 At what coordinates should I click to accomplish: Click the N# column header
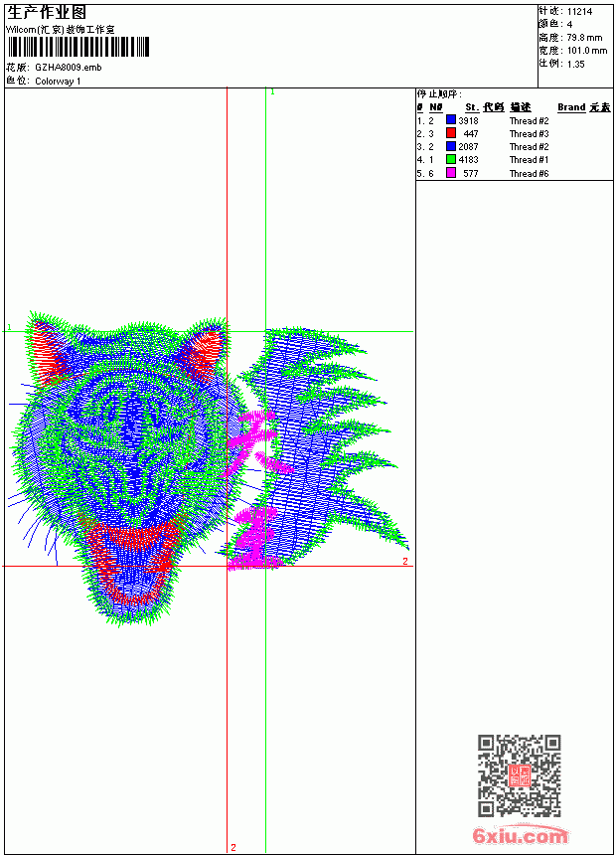tap(435, 107)
